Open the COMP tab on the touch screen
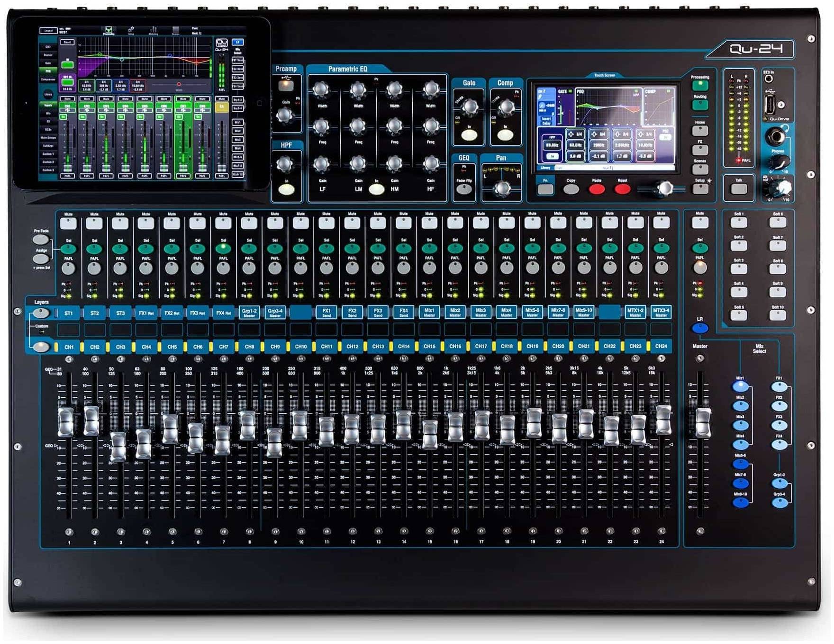834x644 pixels. click(x=659, y=107)
